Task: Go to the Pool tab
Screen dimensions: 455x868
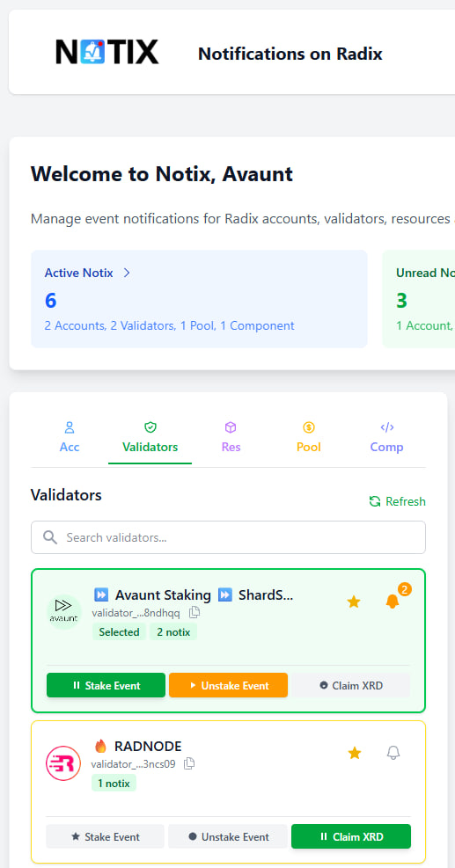Action: [x=309, y=437]
